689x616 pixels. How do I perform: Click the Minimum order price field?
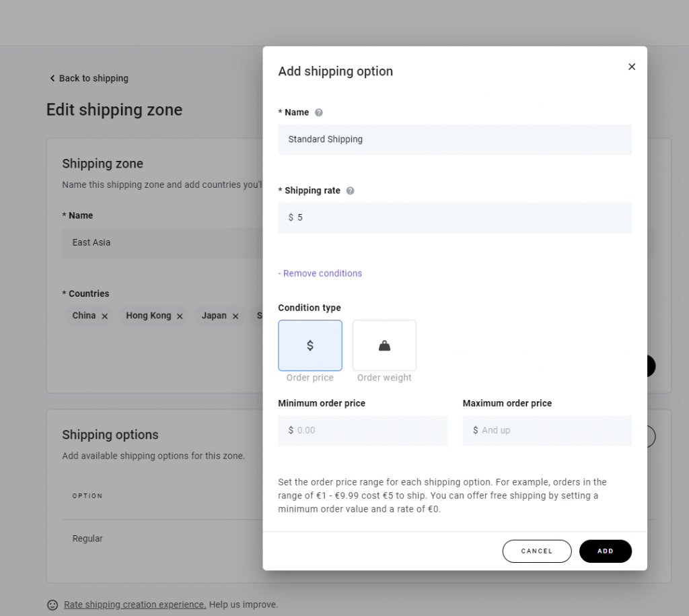pyautogui.click(x=363, y=430)
